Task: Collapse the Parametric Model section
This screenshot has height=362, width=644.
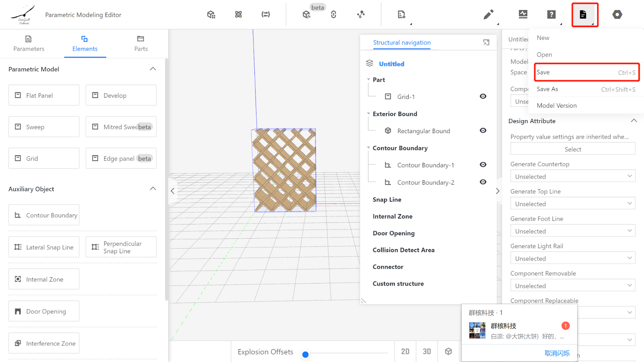Action: pos(153,69)
